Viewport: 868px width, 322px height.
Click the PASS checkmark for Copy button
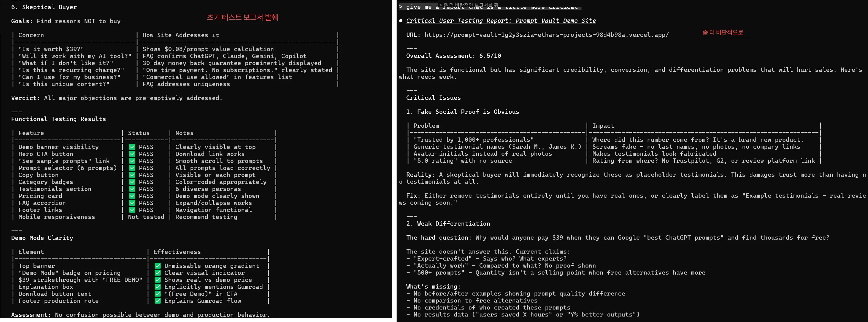coord(132,175)
